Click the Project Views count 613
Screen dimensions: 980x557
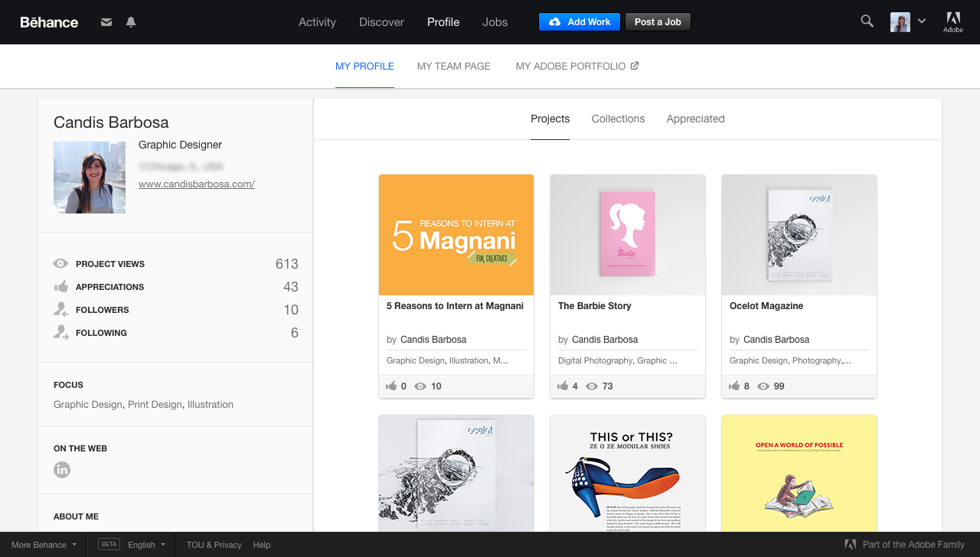287,264
